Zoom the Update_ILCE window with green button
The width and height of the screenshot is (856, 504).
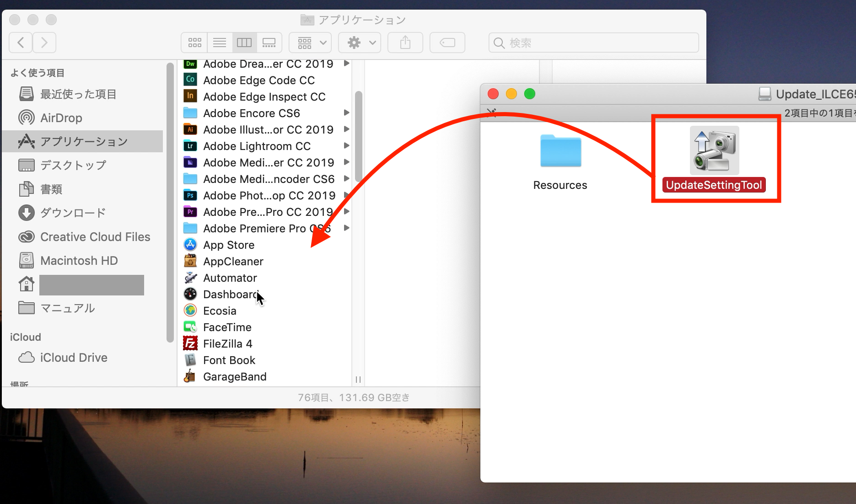[530, 94]
